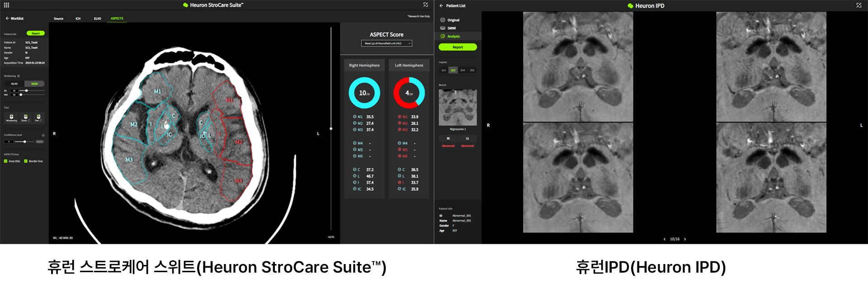Select the Windowing mouse tool
Viewport: 868px width, 288px height.
point(12,117)
